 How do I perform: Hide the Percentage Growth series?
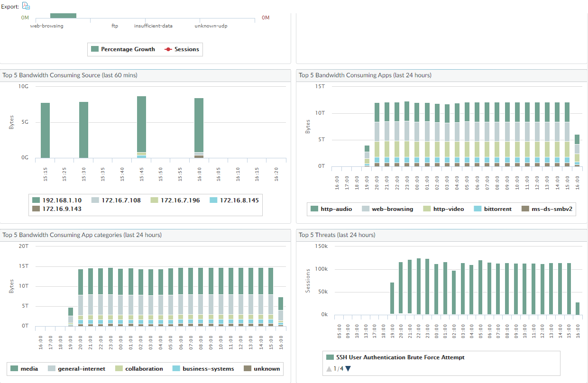(128, 49)
